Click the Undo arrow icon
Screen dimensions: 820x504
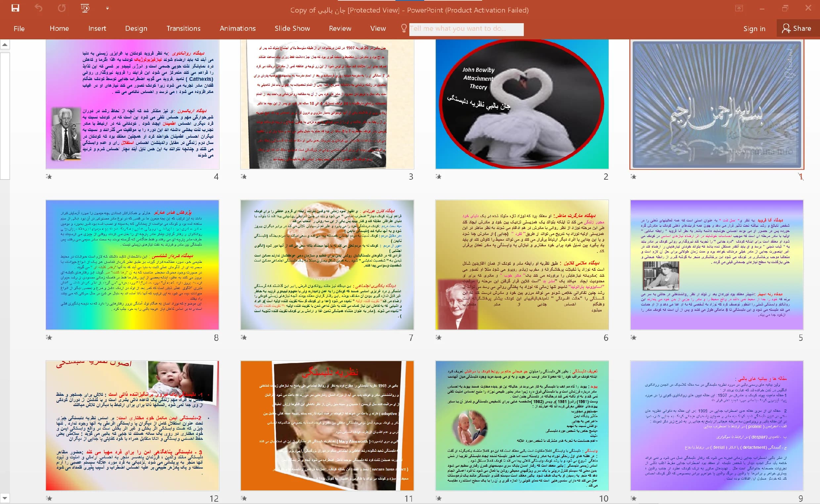click(x=39, y=8)
